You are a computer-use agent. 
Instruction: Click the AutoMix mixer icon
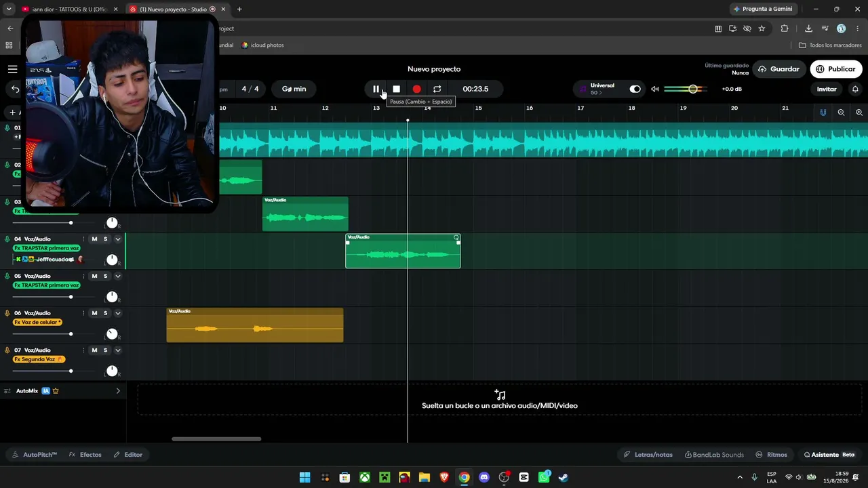click(x=7, y=391)
